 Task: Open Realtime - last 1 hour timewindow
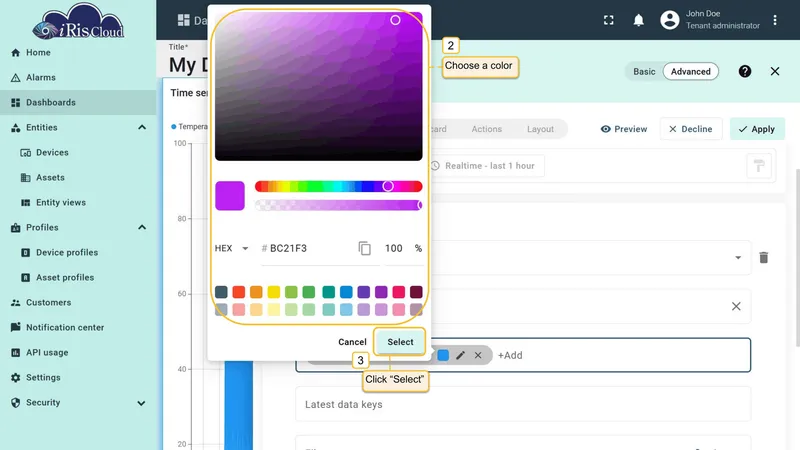tap(488, 166)
